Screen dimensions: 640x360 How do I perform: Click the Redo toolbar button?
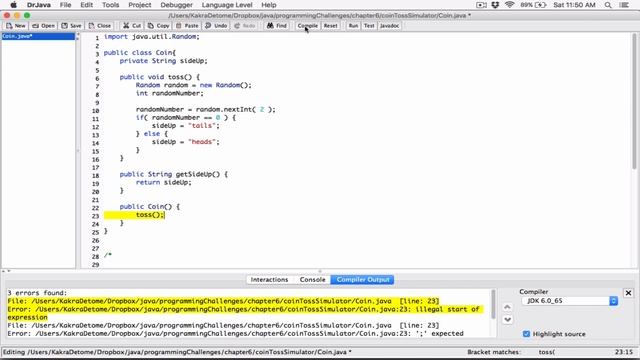point(244,26)
